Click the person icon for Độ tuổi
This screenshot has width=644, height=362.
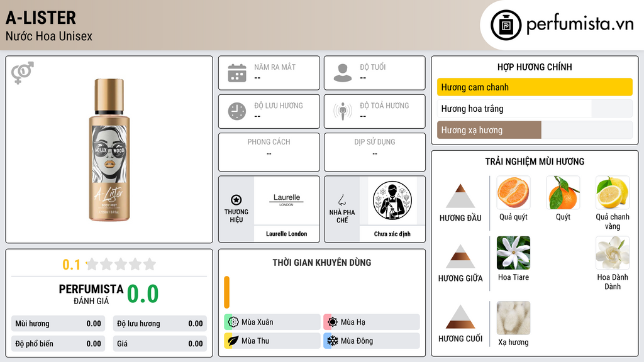(x=343, y=73)
